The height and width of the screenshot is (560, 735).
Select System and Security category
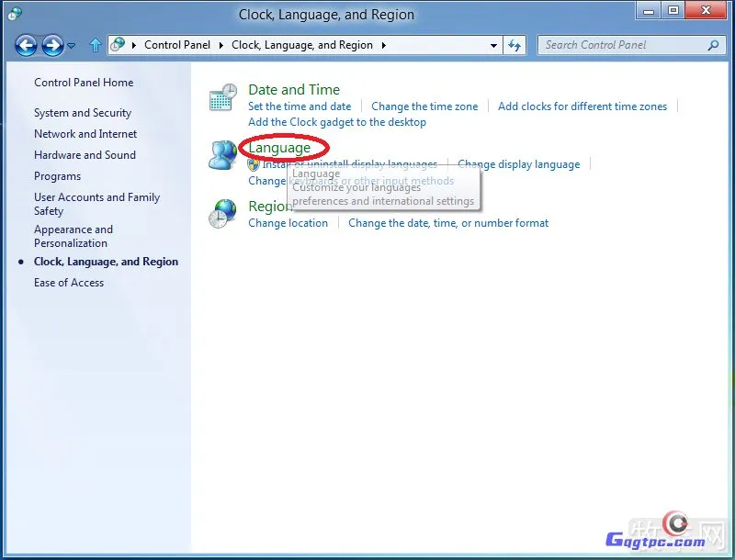[83, 113]
